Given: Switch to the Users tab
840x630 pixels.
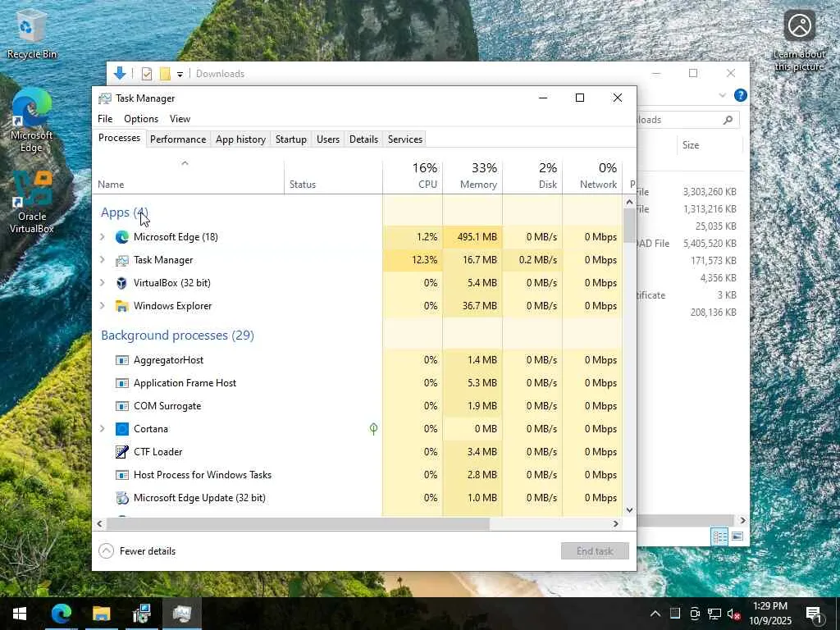Looking at the screenshot, I should click(328, 139).
